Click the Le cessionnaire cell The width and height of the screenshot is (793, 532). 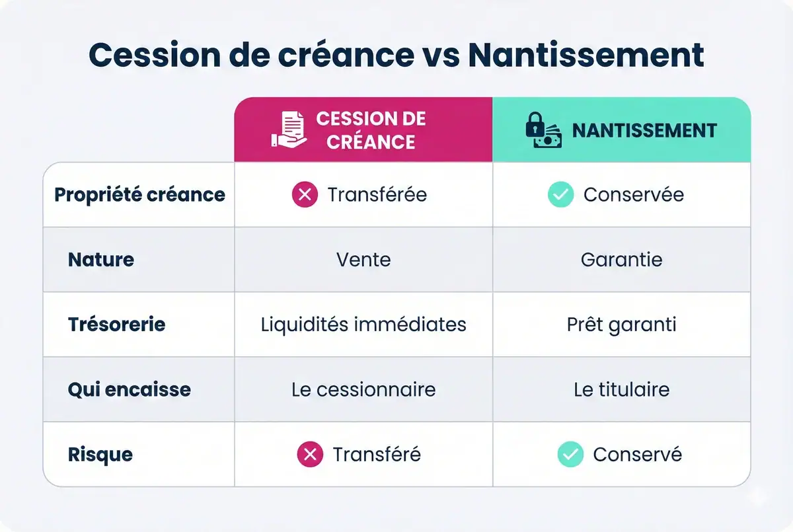point(363,390)
